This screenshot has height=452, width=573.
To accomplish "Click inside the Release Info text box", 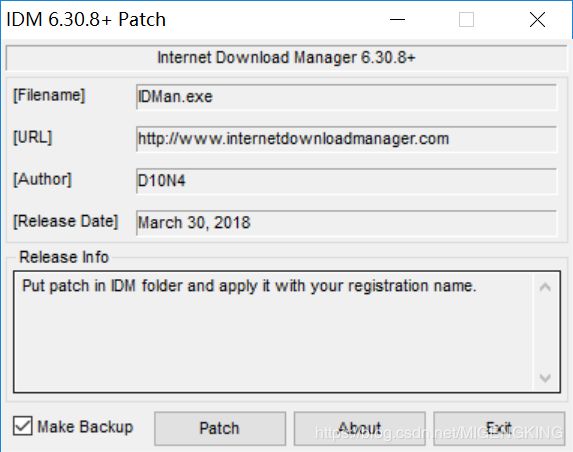I will (x=273, y=332).
